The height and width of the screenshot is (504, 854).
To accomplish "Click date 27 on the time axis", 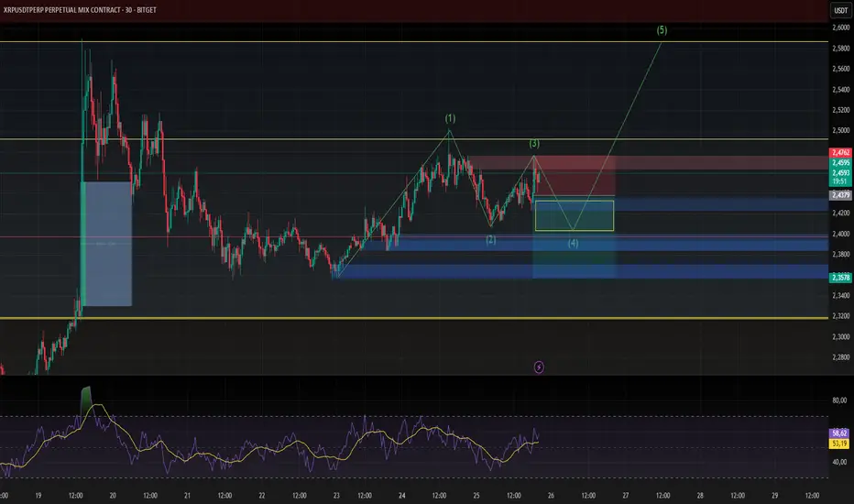I will click(x=626, y=496).
